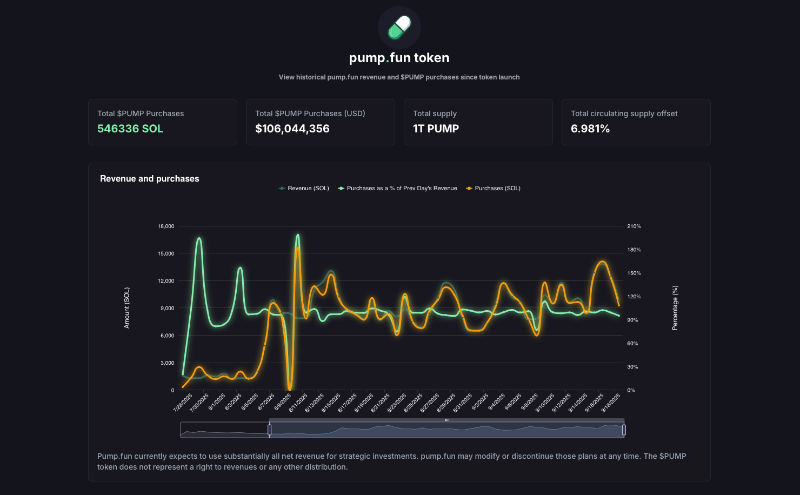800x495 pixels.
Task: Click the "3,000" left axis label
Action: click(x=167, y=363)
